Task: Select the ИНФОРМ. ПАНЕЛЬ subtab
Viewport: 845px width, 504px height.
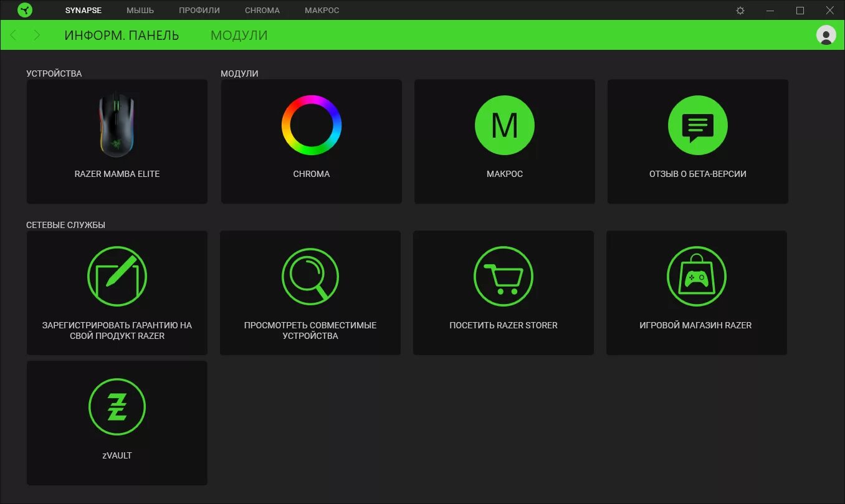Action: 122,36
